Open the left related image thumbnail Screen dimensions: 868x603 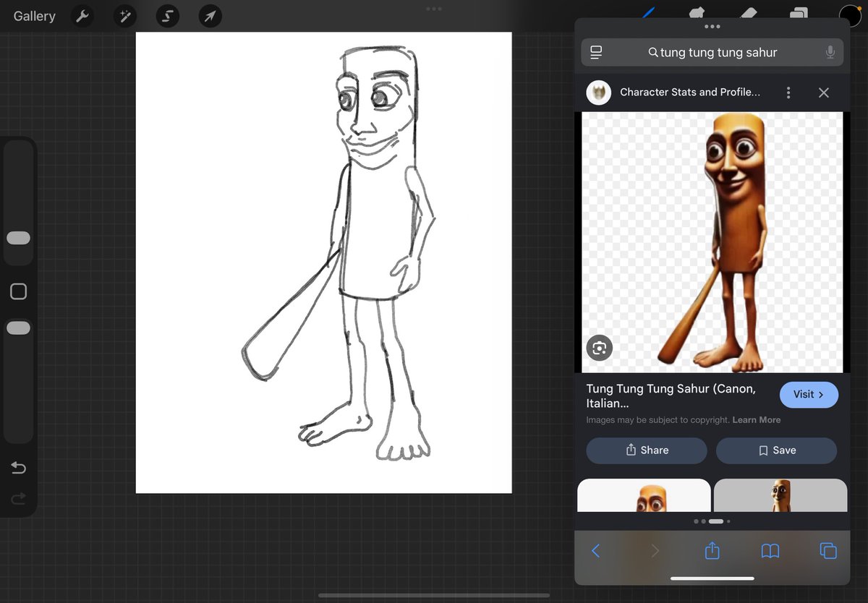click(x=644, y=495)
